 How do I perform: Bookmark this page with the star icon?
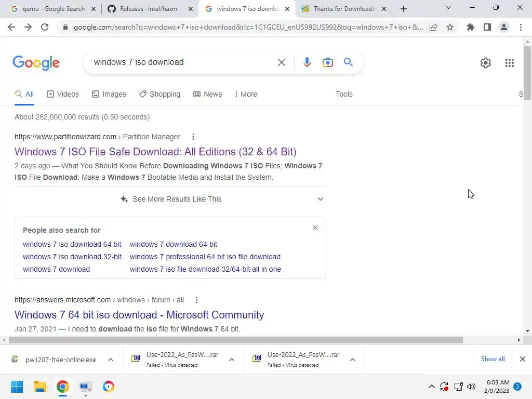pyautogui.click(x=450, y=27)
